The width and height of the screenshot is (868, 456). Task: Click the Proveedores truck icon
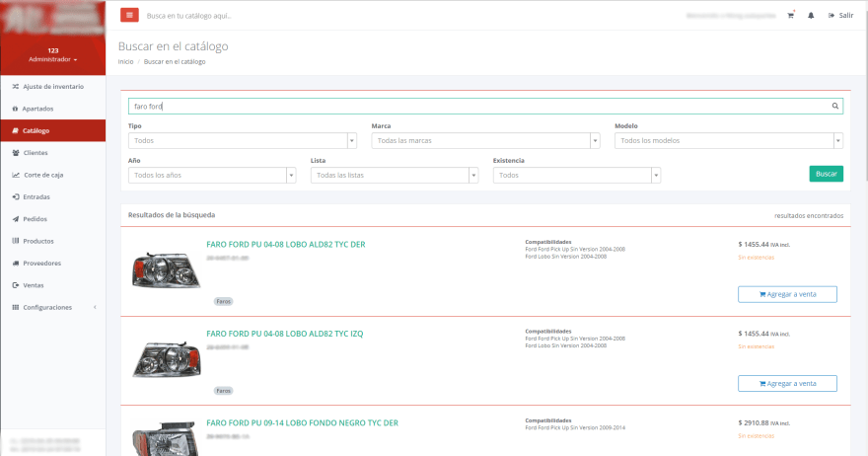[16, 264]
